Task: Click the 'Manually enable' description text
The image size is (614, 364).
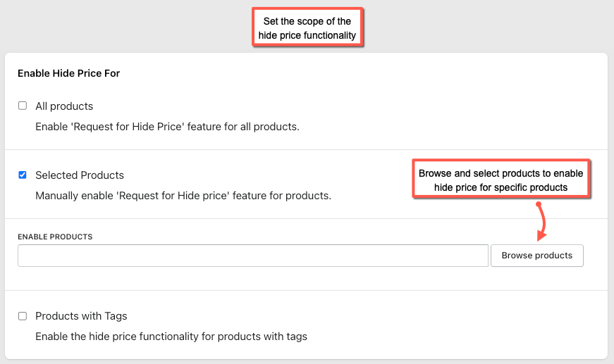Action: tap(183, 196)
